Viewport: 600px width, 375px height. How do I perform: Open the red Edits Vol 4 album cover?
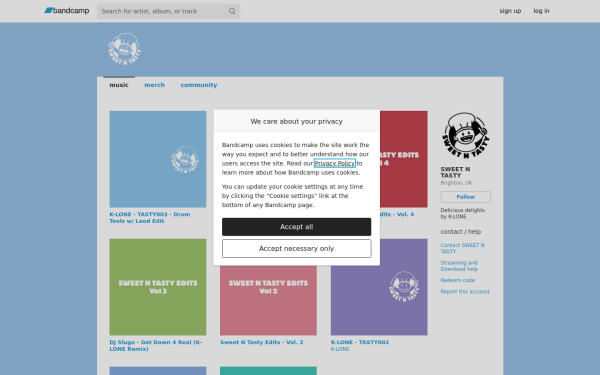pos(404,159)
